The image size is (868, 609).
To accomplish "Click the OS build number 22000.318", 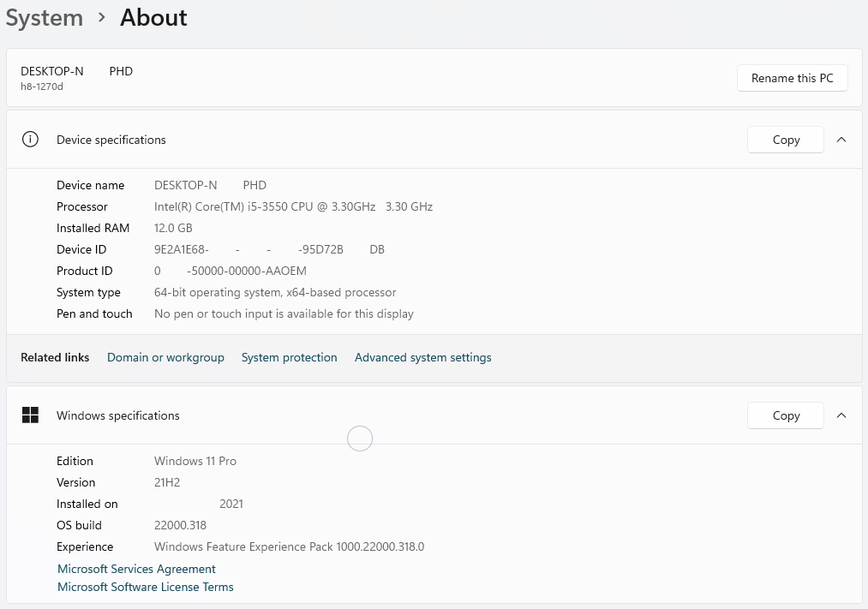I will click(x=180, y=525).
